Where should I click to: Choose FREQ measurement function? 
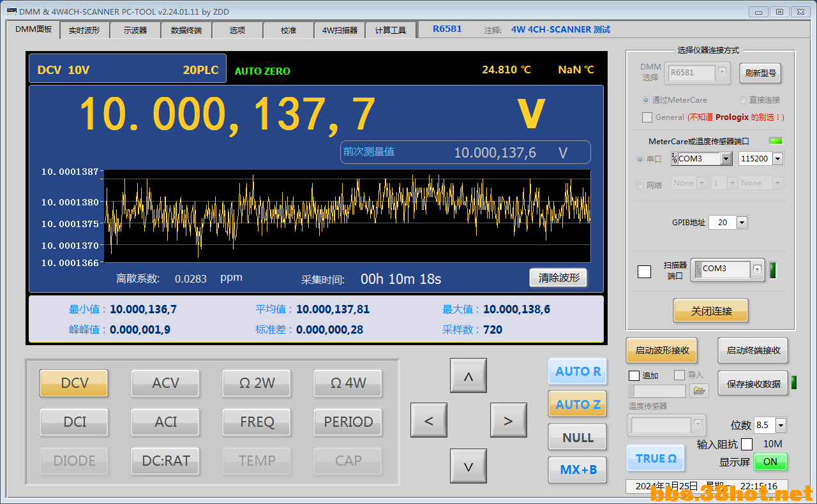(257, 422)
